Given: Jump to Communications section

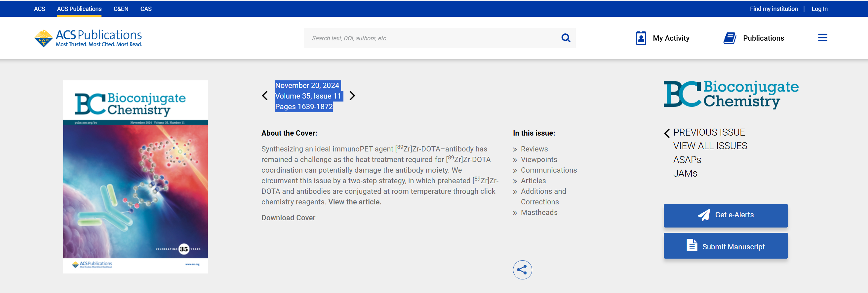Looking at the screenshot, I should 549,170.
